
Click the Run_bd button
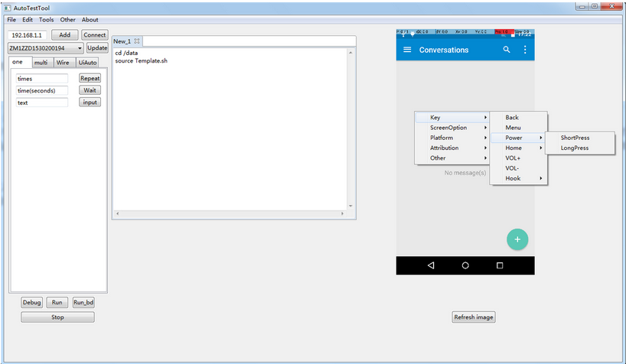(x=83, y=302)
